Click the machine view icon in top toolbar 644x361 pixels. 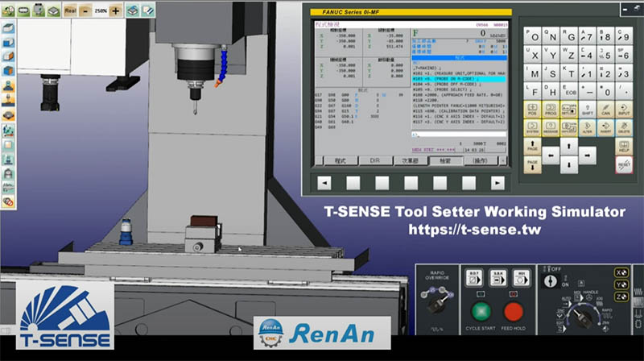coord(39,10)
